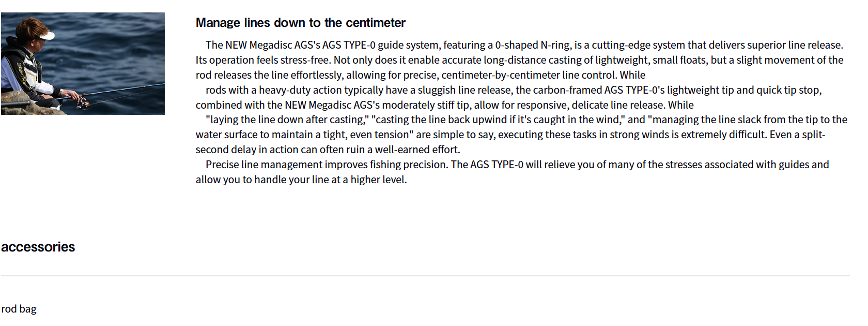Image resolution: width=868 pixels, height=326 pixels.
Task: Click the line starting "allow you to handle your line"
Action: pos(301,180)
